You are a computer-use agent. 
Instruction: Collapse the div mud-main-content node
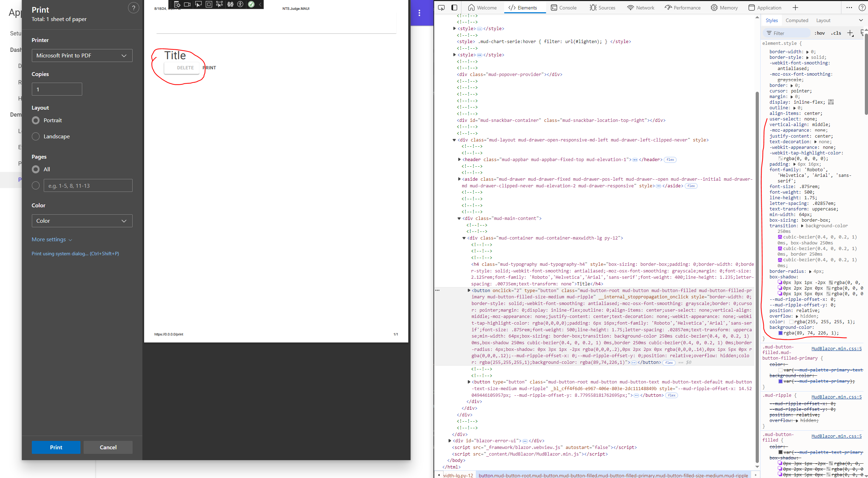click(x=459, y=219)
